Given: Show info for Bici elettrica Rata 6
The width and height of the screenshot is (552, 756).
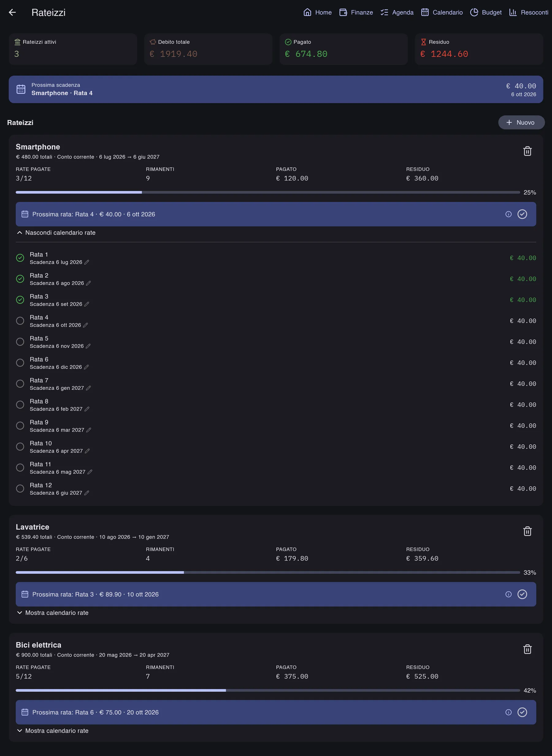Looking at the screenshot, I should [x=508, y=712].
